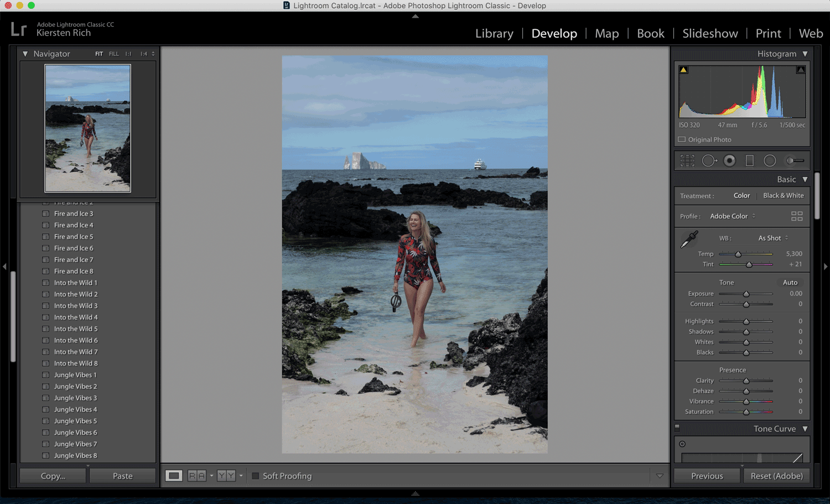Viewport: 830px width, 504px height.
Task: Select the Crop Overlay tool
Action: (x=687, y=160)
